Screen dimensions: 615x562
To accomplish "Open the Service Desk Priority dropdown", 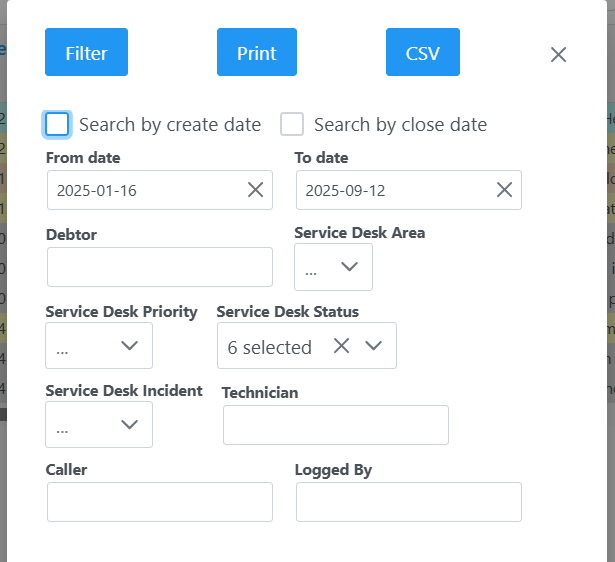I will (99, 346).
